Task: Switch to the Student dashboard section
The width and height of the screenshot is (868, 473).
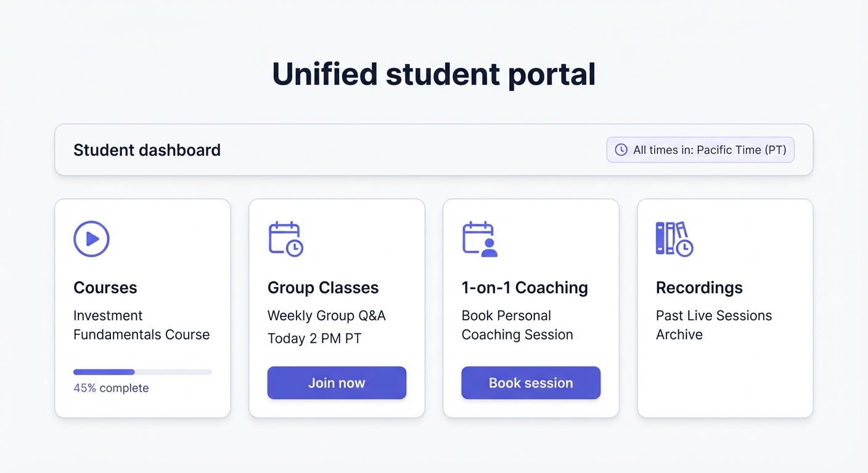Action: tap(147, 150)
